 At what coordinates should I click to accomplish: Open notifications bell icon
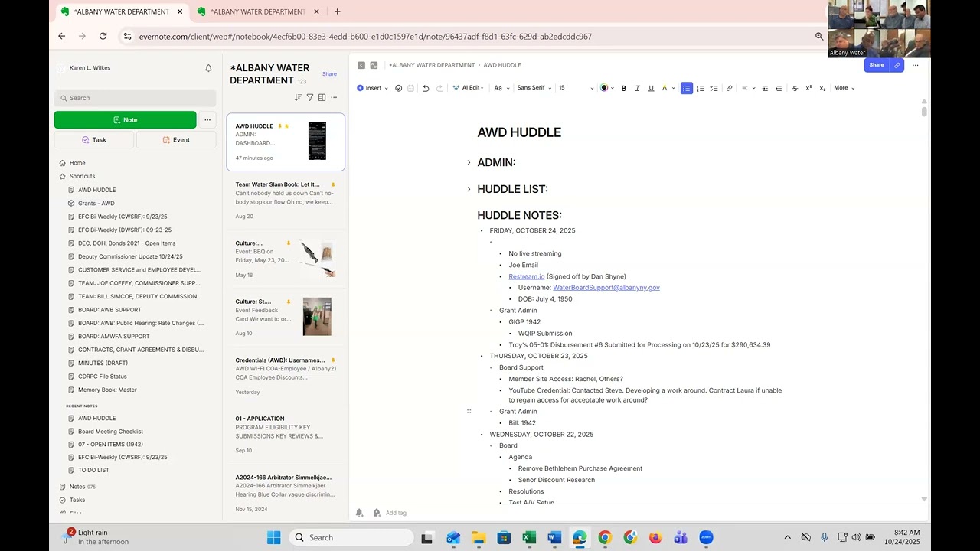[208, 68]
